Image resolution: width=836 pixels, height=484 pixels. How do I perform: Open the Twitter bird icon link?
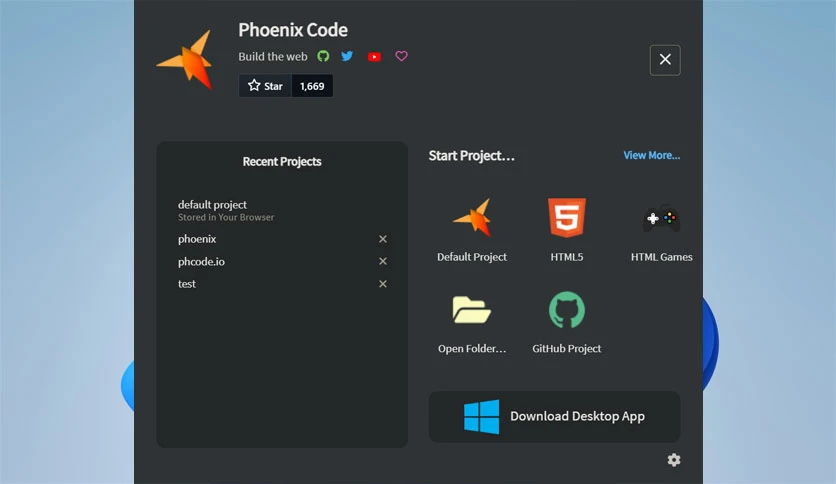(x=347, y=56)
